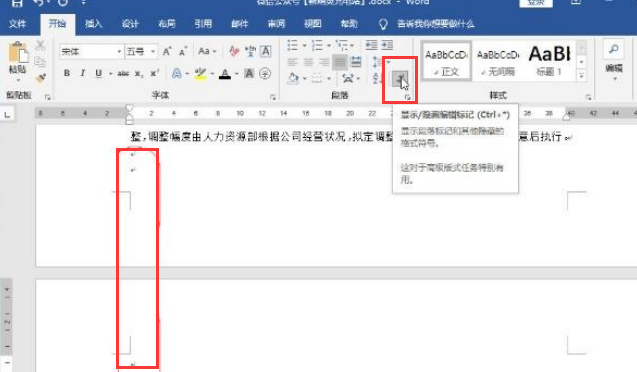The image size is (637, 372).
Task: Switch to the 布局 tab
Action: (x=167, y=24)
